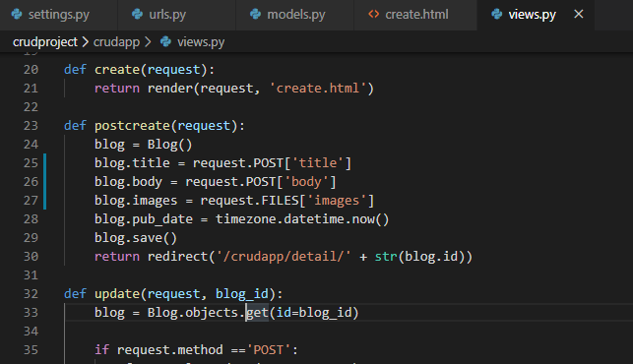Switch to the models.py tab
Image resolution: width=633 pixels, height=364 pixels.
tap(295, 15)
